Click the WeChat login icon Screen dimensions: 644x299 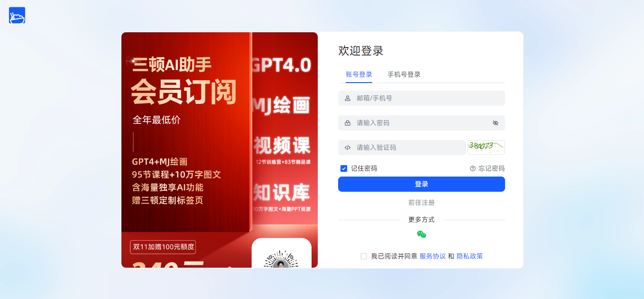pos(422,234)
